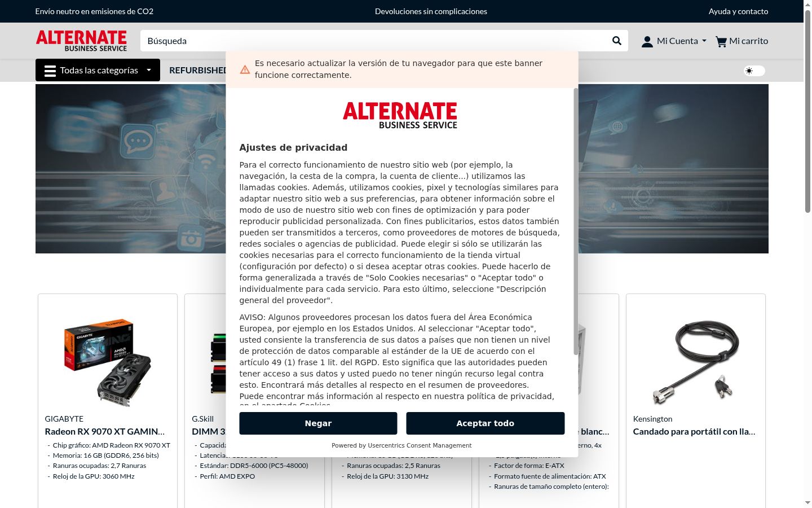Click the privacy dialog scrollbar
812x508 pixels.
575,221
